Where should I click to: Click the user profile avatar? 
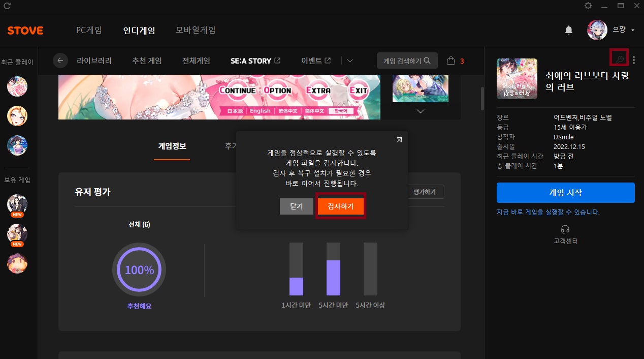coord(597,30)
